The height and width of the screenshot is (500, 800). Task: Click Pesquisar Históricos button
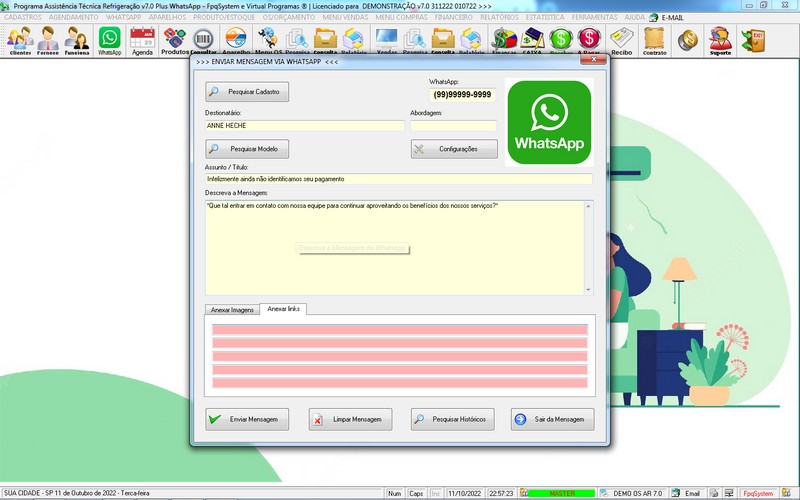(x=453, y=419)
